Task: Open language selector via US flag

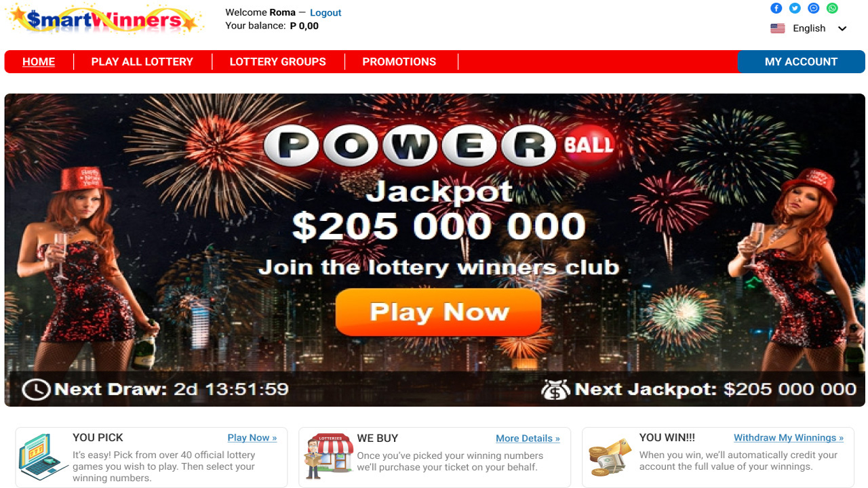Action: point(778,28)
